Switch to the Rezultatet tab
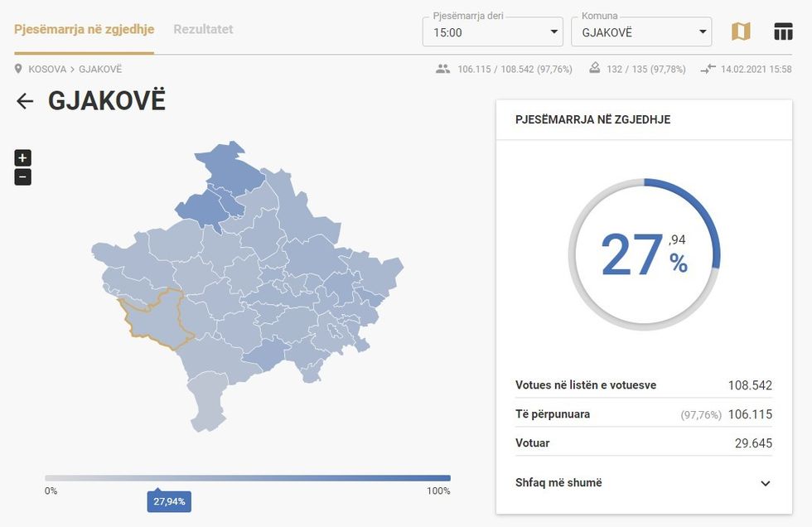The image size is (812, 527). pos(203,28)
